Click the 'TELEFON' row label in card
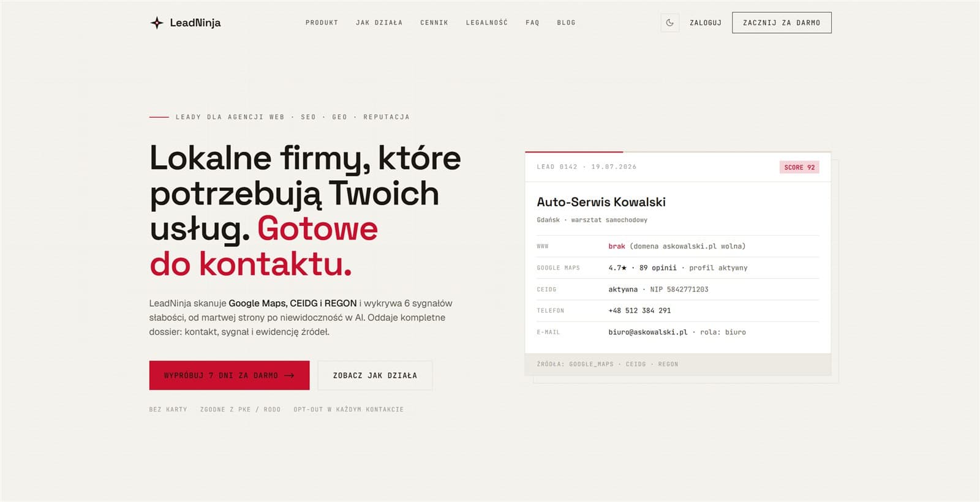This screenshot has height=502, width=980. coord(551,311)
